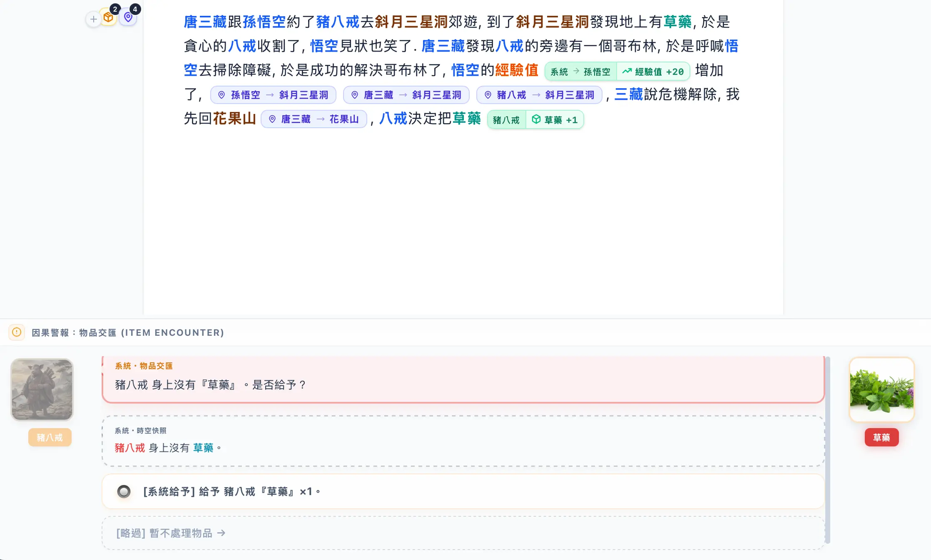The image size is (931, 560).
Task: Click the plus add button
Action: tap(94, 19)
